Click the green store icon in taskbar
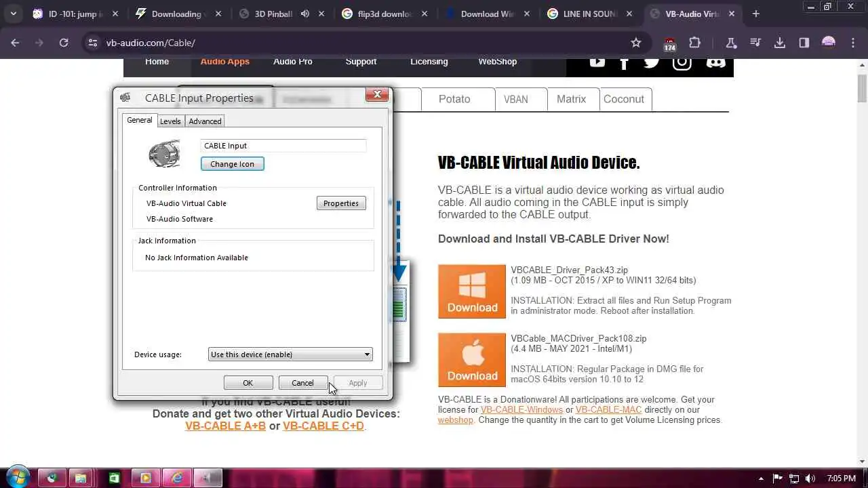 [x=113, y=478]
